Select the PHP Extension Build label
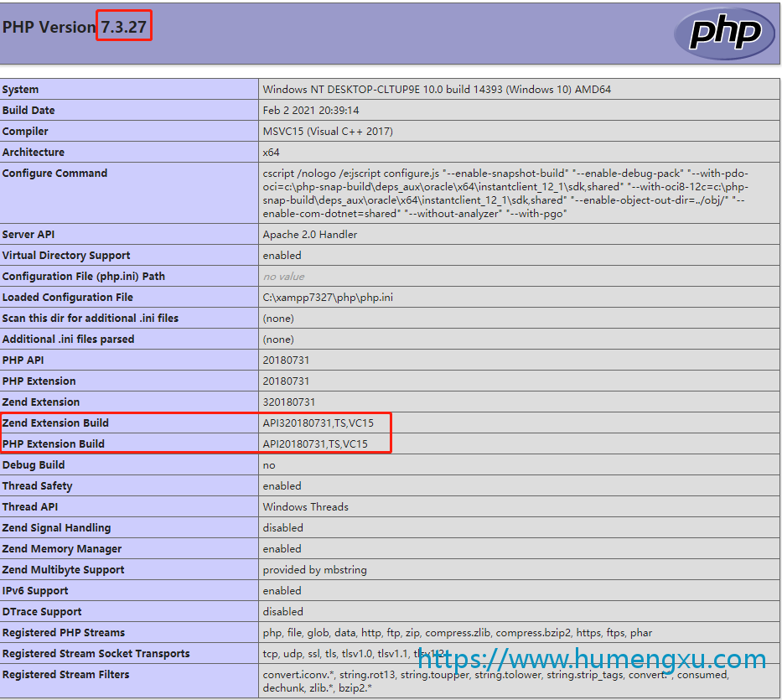Viewport: 782px width, 700px height. point(54,443)
